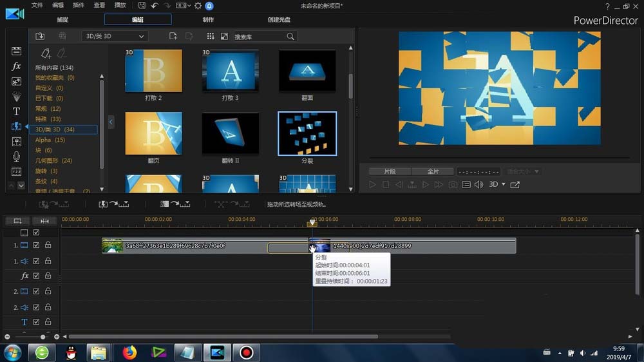This screenshot has height=362, width=644.
Task: Open the aspect ratio 16:9 dropdown
Action: pos(183,5)
